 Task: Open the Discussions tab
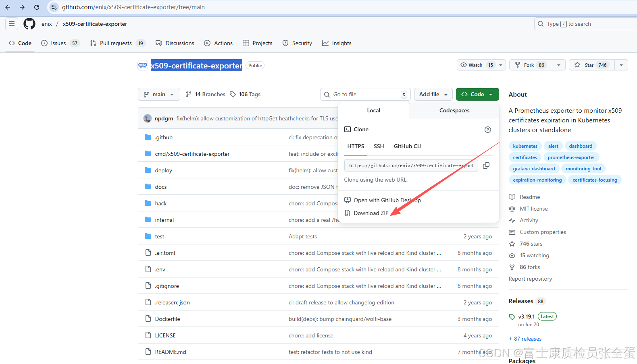(175, 43)
